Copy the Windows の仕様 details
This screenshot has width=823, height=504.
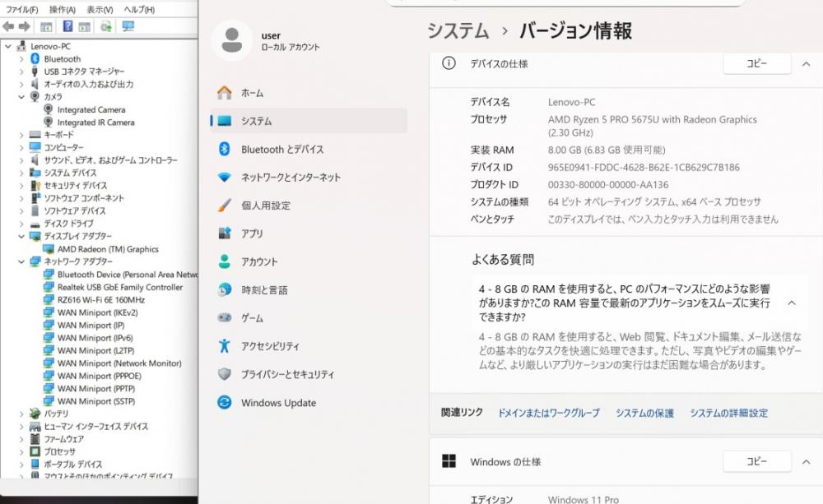pos(757,461)
